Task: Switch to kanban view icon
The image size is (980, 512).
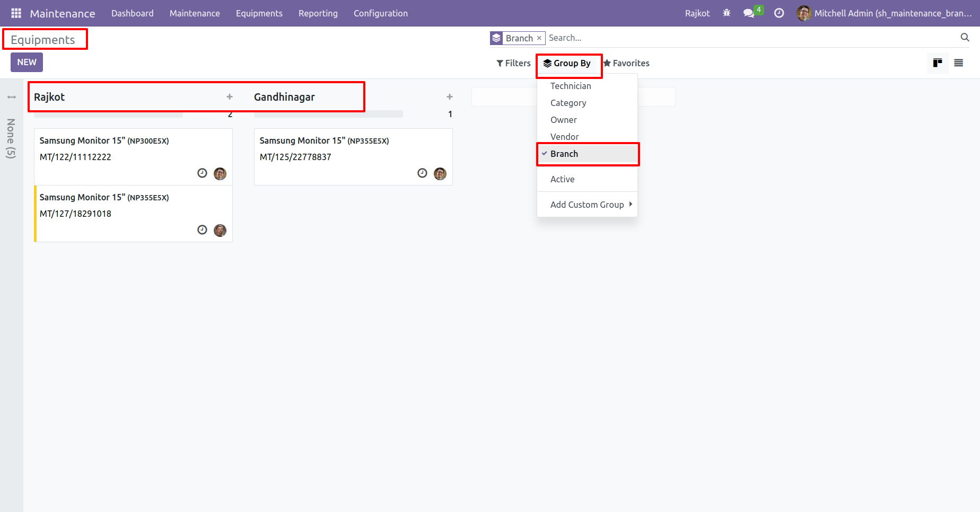Action: pos(938,63)
